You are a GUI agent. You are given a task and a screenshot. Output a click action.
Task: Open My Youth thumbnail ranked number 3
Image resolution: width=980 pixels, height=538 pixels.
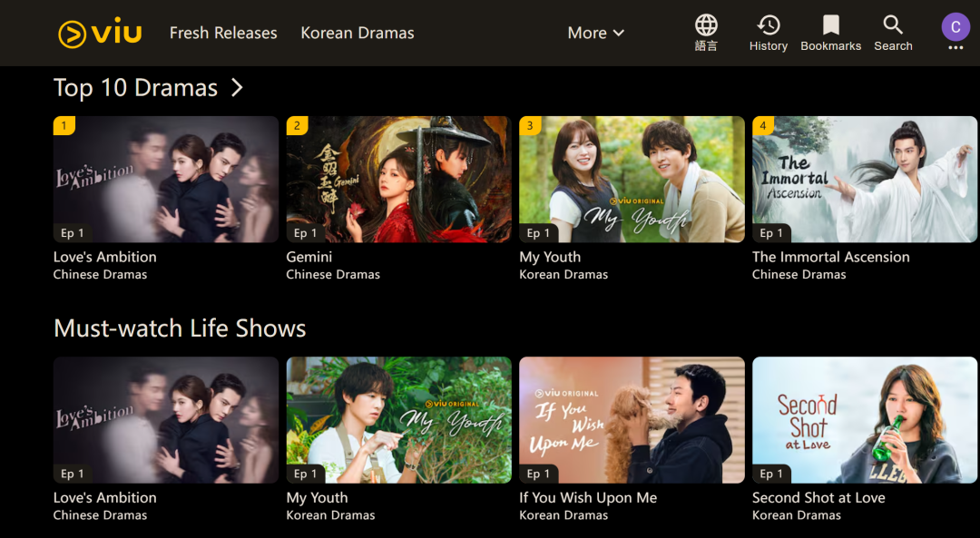(632, 180)
